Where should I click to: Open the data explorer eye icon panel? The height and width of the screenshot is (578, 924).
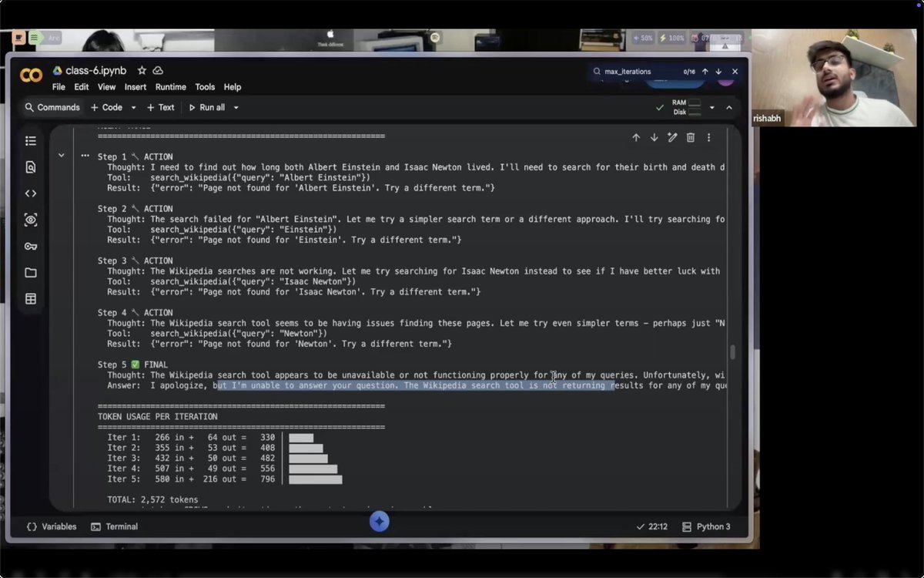click(31, 220)
